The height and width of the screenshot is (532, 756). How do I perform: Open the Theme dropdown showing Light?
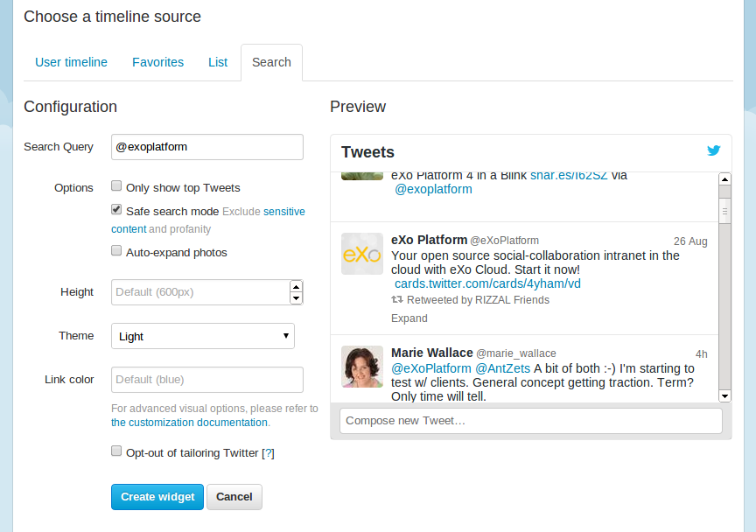point(203,336)
